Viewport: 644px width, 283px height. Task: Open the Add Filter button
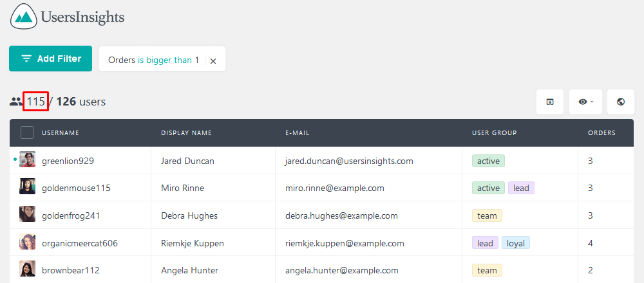click(x=50, y=59)
